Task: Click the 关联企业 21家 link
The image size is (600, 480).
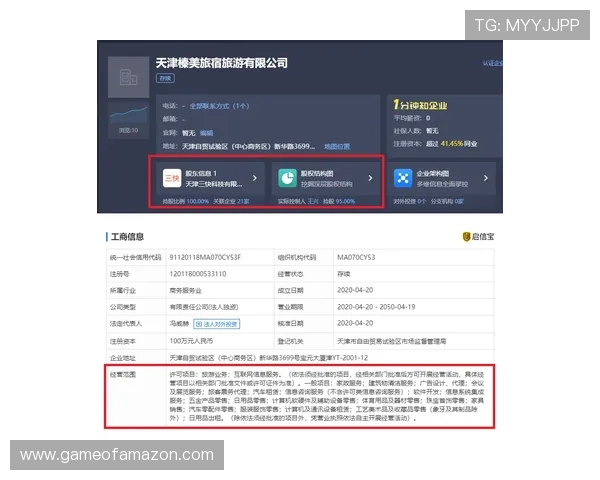Action: tap(231, 201)
